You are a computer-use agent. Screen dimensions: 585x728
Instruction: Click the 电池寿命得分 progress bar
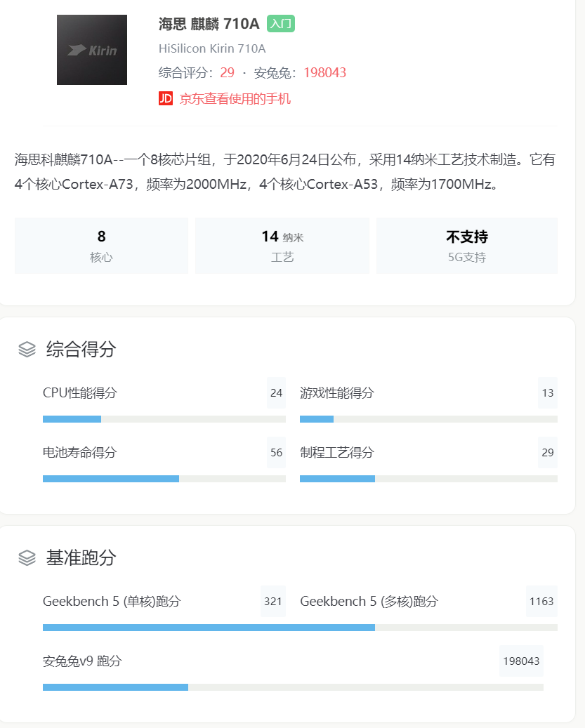pyautogui.click(x=164, y=479)
